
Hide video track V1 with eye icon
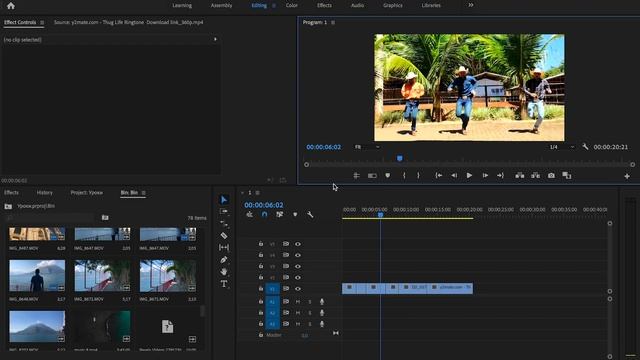pos(298,289)
